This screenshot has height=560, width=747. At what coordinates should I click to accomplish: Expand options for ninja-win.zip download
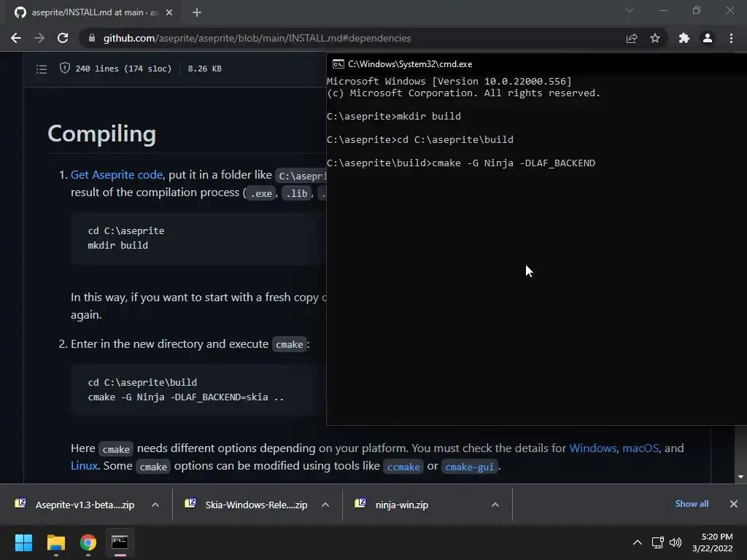click(x=495, y=505)
